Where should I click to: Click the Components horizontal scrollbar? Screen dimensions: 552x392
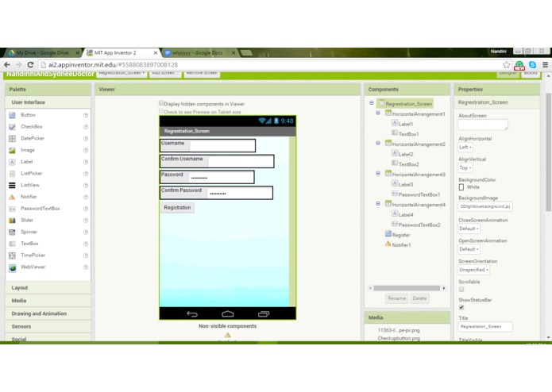pyautogui.click(x=407, y=288)
